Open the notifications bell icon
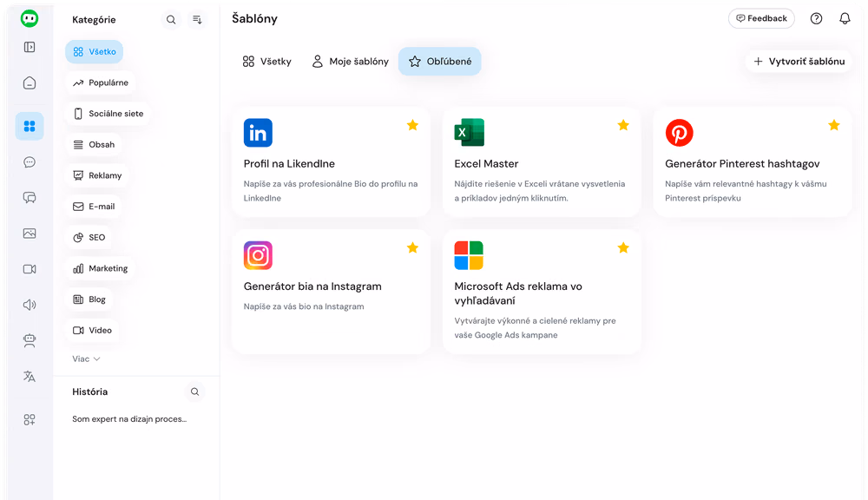 (x=845, y=18)
